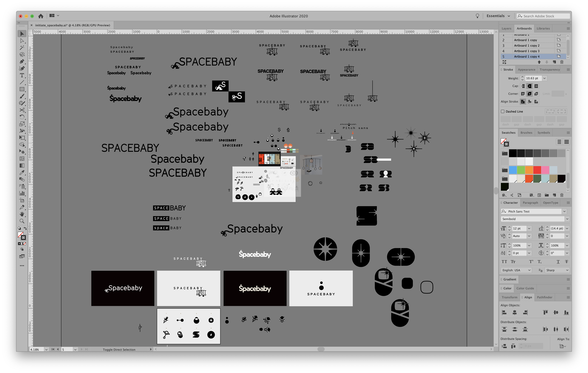588x373 pixels.
Task: Select the Pen tool
Action: [x=22, y=61]
